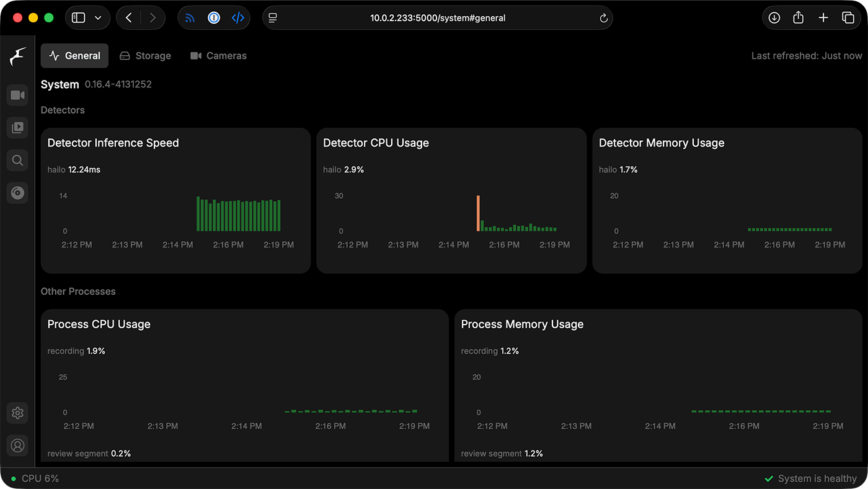Screen dimensions: 868x489
Task: Open the exports disc icon in sidebar
Action: coord(17,193)
